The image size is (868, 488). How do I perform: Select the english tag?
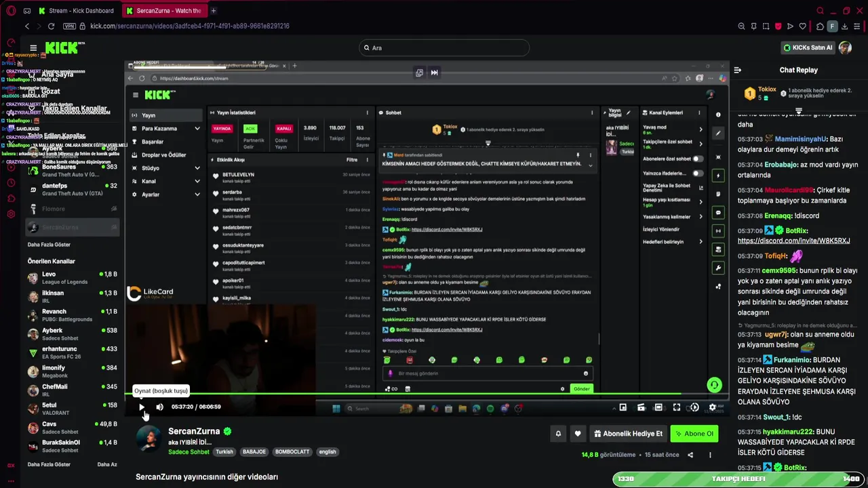click(x=328, y=452)
